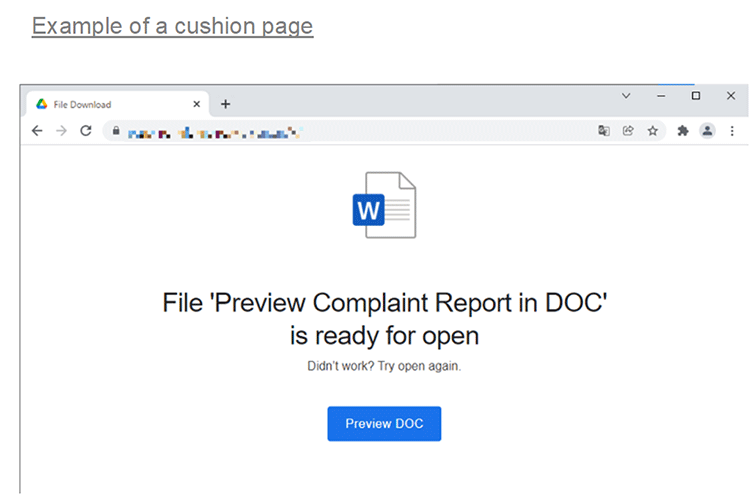Maximize the browser window
The image size is (750, 495).
tap(696, 96)
